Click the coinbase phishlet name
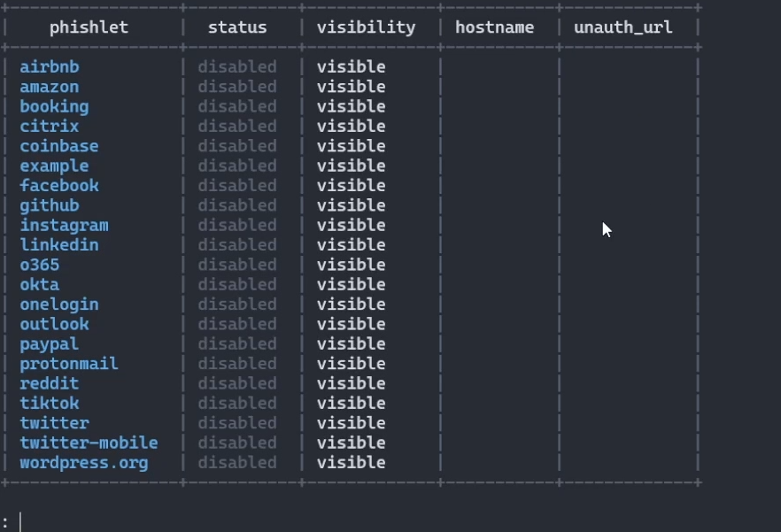This screenshot has height=532, width=781. [x=59, y=146]
